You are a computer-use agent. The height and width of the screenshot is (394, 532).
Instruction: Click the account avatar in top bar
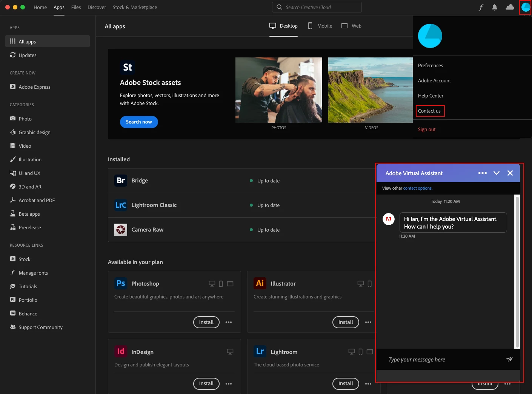click(x=525, y=7)
